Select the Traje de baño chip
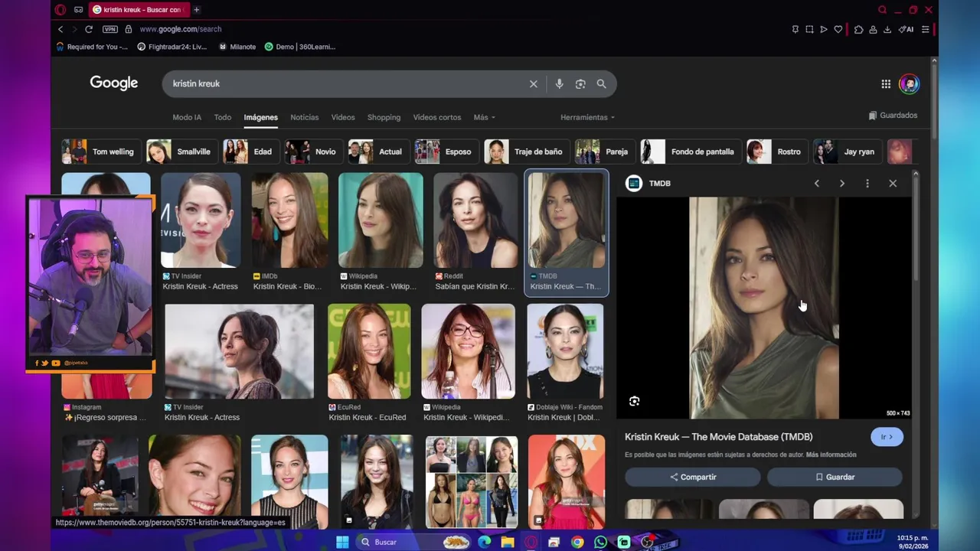Image resolution: width=980 pixels, height=551 pixels. [527, 152]
